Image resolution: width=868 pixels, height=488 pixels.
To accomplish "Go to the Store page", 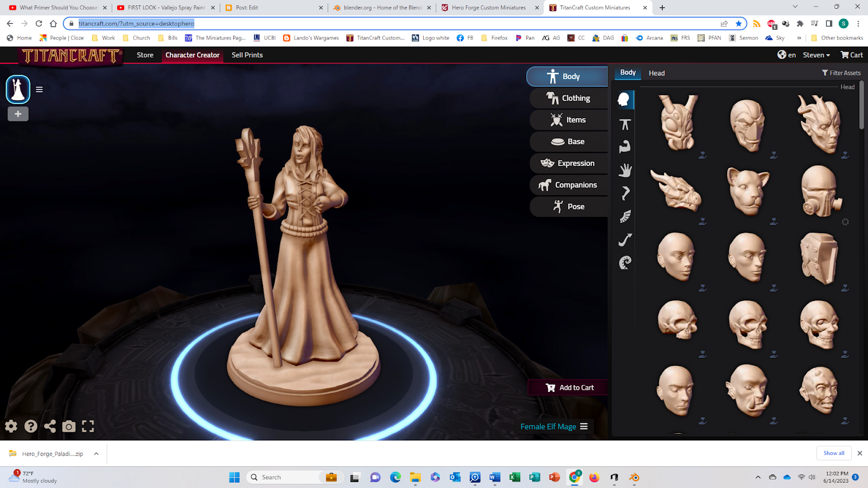I will 145,55.
